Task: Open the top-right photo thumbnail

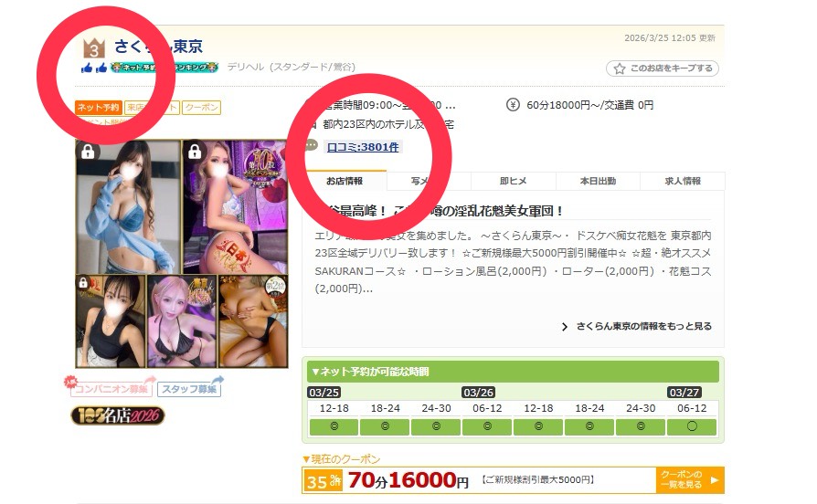Action: pyautogui.click(x=236, y=205)
